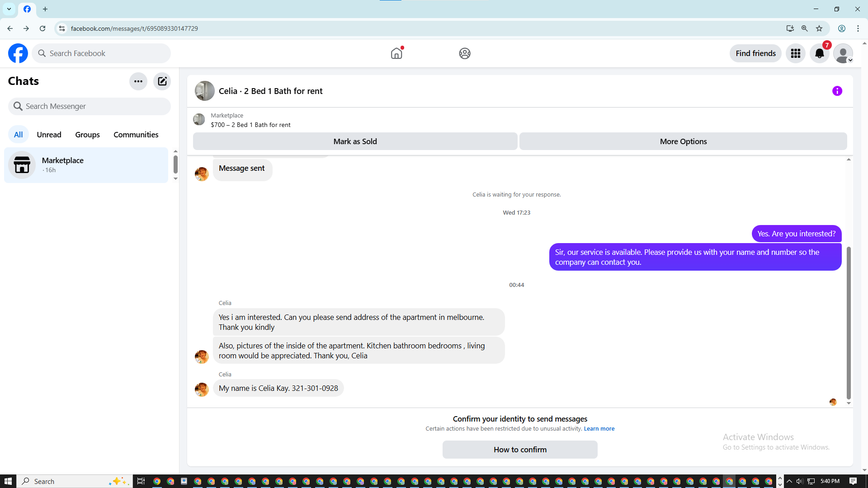Image resolution: width=868 pixels, height=488 pixels.
Task: Switch to the All chats filter
Action: 18,135
